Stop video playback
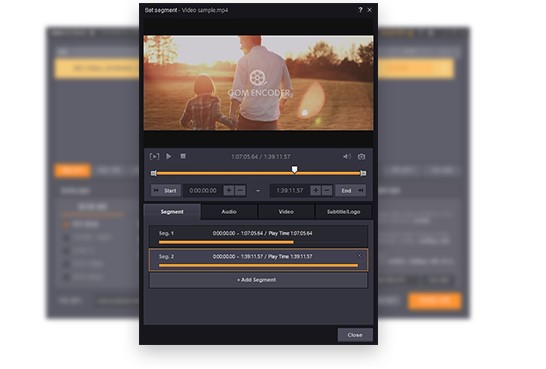The image size is (546, 369). pos(183,156)
